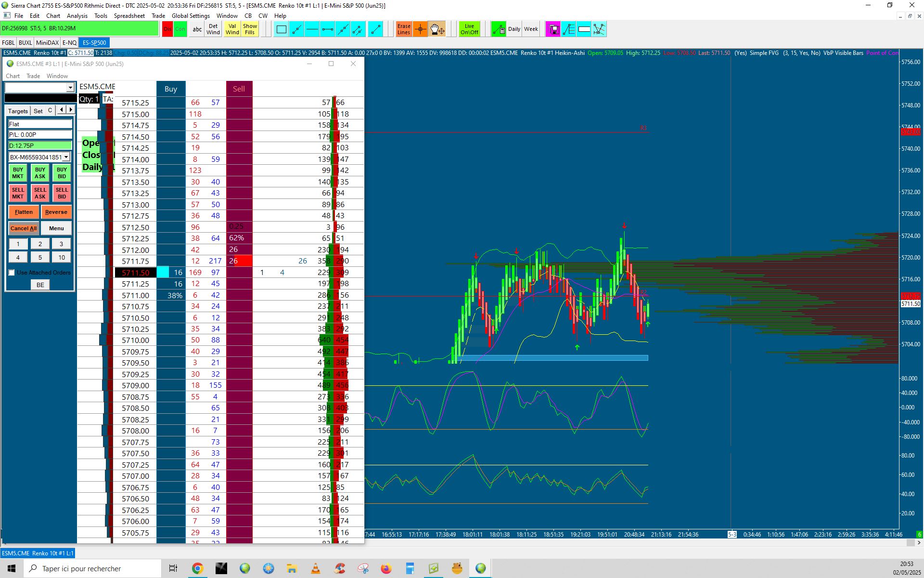
Task: Open the Global Settings menu
Action: (x=190, y=16)
